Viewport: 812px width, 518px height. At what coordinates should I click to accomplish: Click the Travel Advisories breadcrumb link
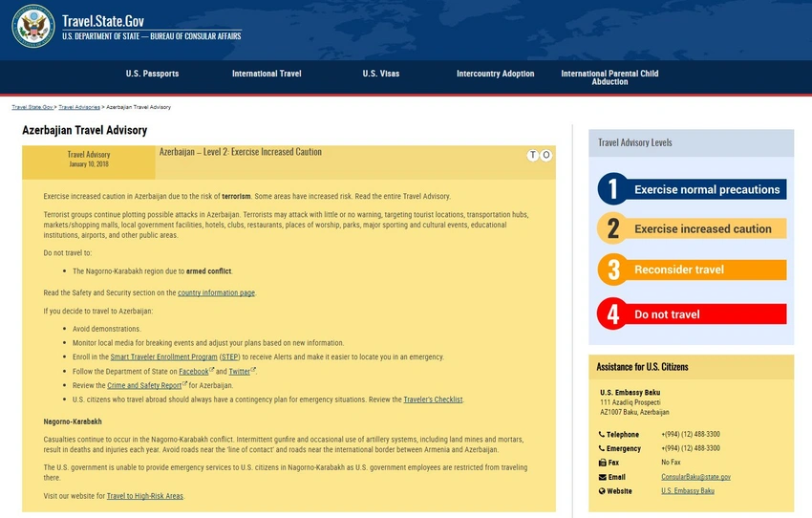[79, 107]
